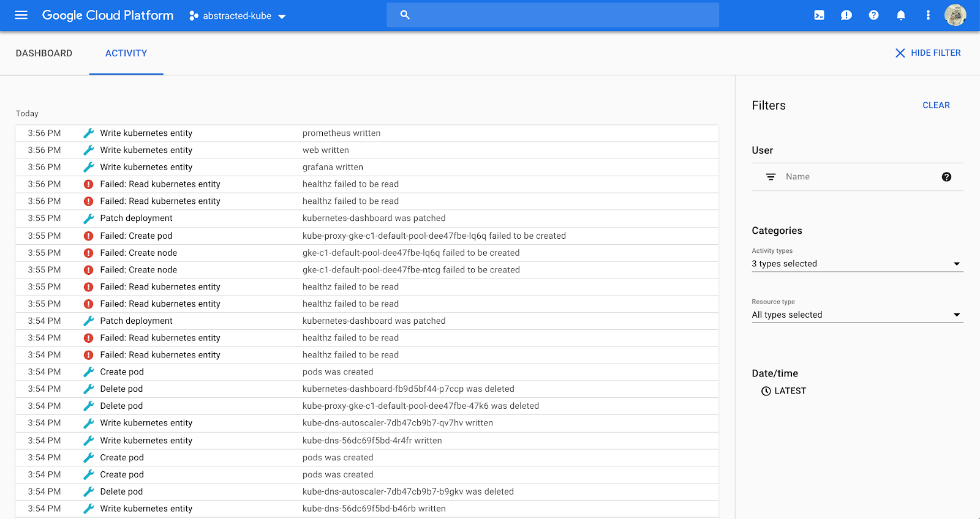Open 'kube-dns-56dc69f5bd-4r4fr written'
980x519 pixels.
(x=372, y=440)
